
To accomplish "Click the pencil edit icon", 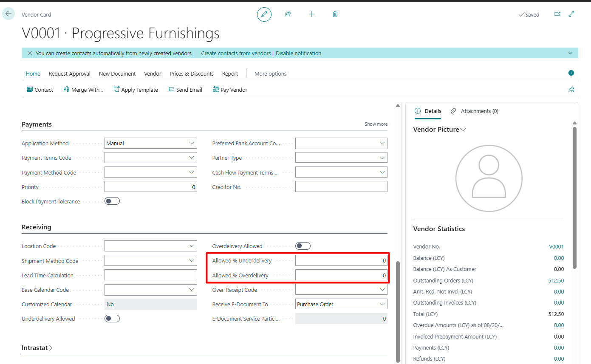I will pyautogui.click(x=264, y=14).
